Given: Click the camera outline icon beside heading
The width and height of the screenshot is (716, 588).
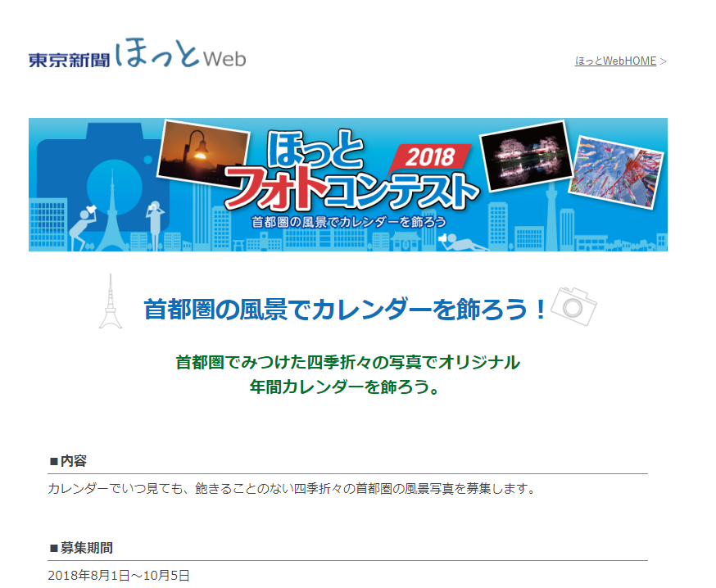Looking at the screenshot, I should [573, 306].
